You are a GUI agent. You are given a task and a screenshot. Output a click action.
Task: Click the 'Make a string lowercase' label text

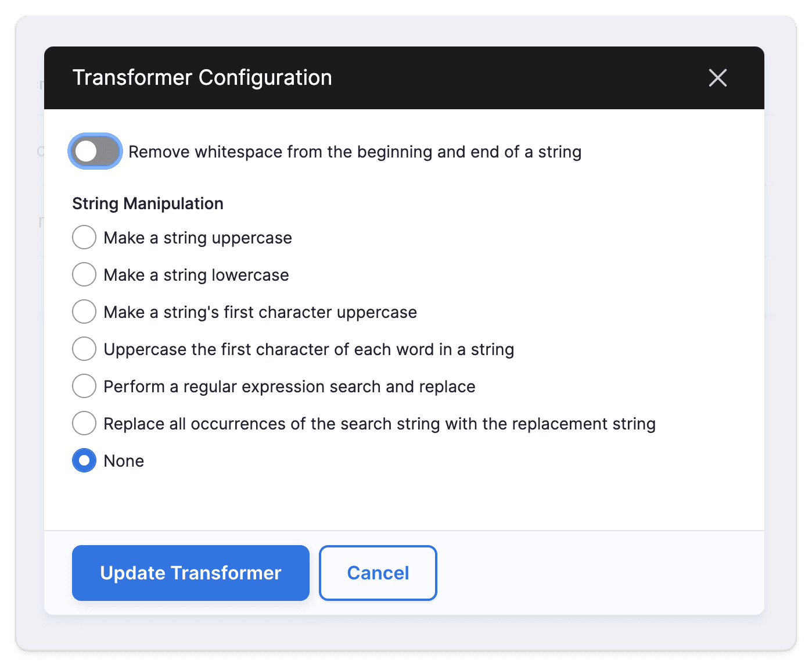click(x=196, y=275)
